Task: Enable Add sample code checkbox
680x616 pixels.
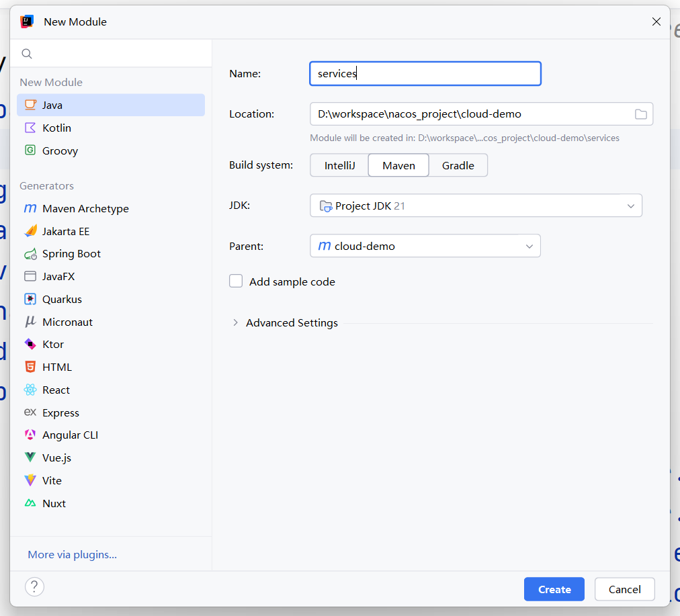Action: tap(236, 281)
